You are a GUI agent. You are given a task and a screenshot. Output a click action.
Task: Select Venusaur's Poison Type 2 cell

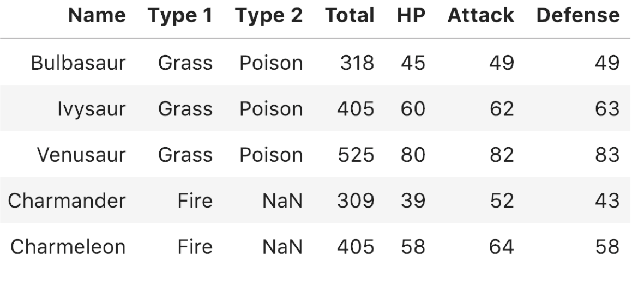coord(271,155)
